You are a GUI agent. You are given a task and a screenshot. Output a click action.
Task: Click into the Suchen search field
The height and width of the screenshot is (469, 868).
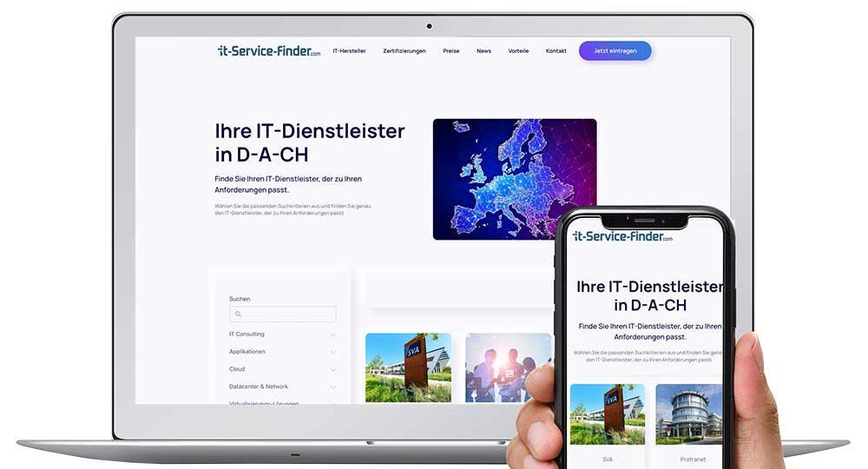click(286, 314)
